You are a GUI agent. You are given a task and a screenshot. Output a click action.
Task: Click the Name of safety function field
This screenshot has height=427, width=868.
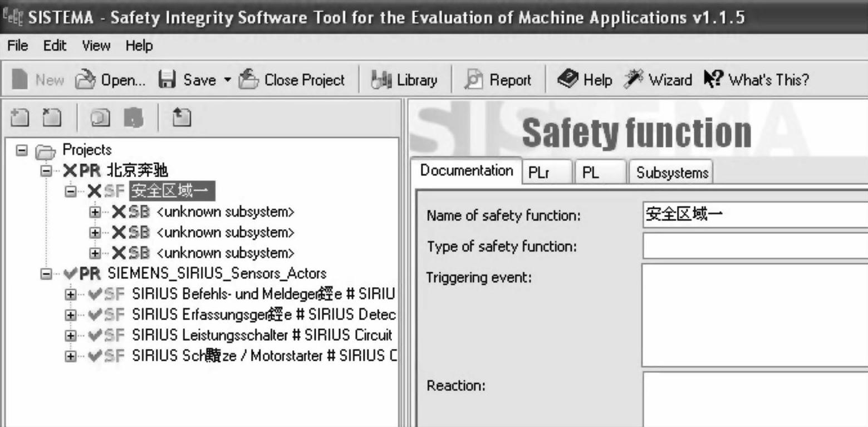(x=755, y=215)
